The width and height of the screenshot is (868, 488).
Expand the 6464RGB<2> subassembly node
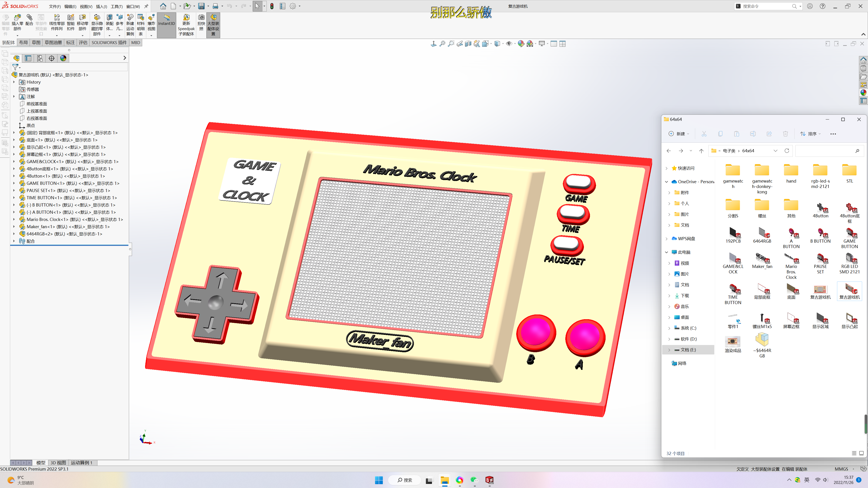(14, 234)
